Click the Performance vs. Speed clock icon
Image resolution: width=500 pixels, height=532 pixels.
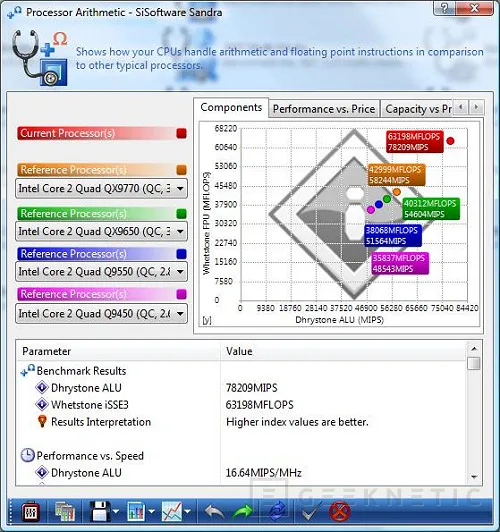[x=27, y=455]
